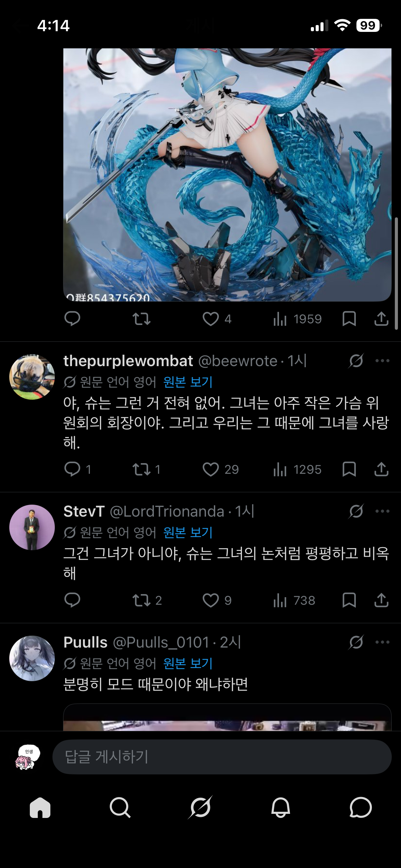Viewport: 401px width, 868px height.
Task: Show original text of StevT's reply
Action: pyautogui.click(x=188, y=532)
